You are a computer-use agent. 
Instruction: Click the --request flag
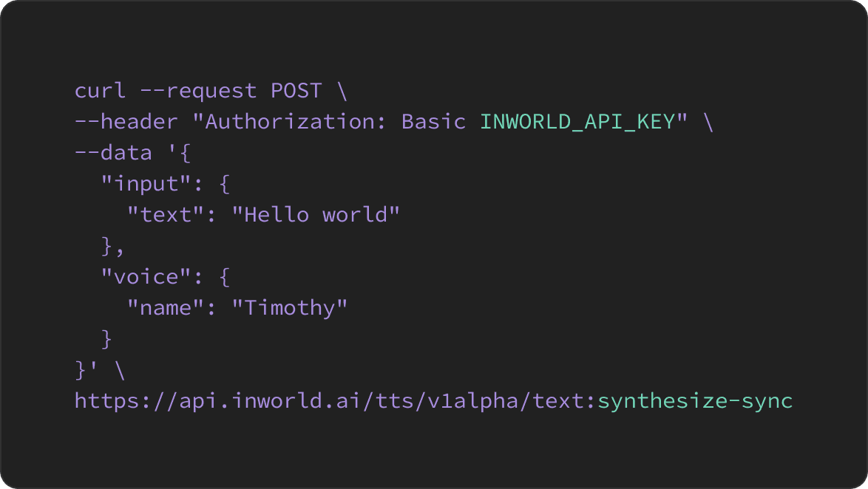[x=198, y=91]
